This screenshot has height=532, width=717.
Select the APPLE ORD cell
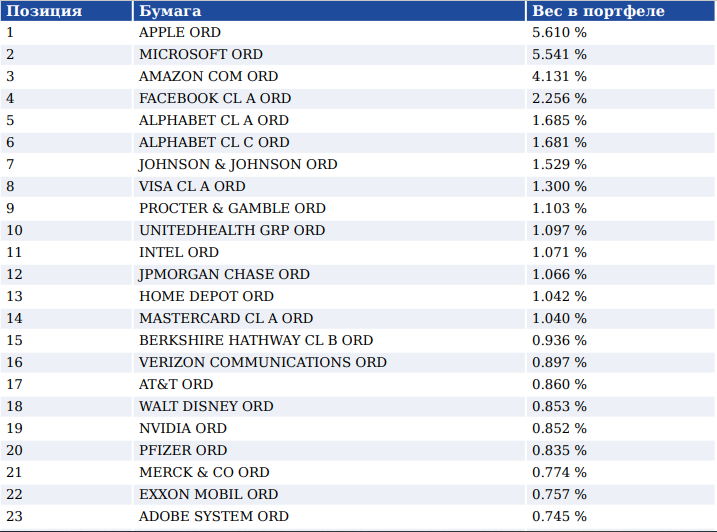click(x=329, y=32)
